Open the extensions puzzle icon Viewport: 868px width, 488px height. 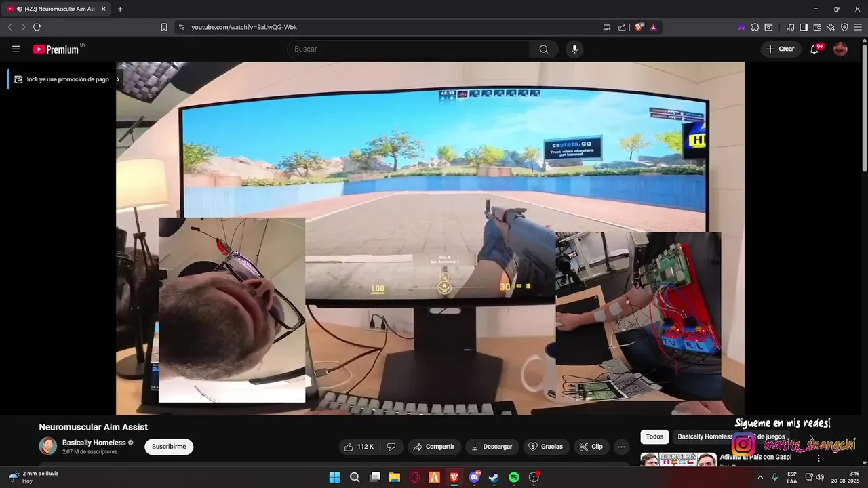tap(755, 27)
